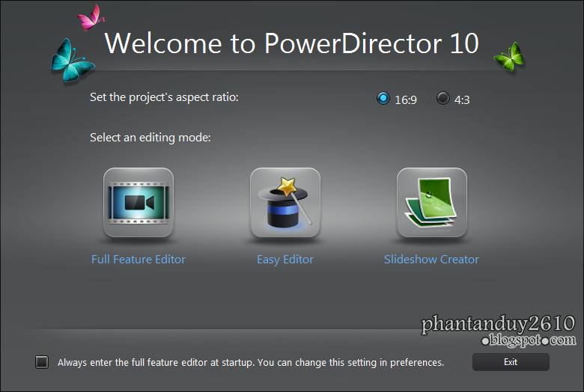The height and width of the screenshot is (392, 584).
Task: Click the Full Feature Editor text link
Action: [139, 259]
